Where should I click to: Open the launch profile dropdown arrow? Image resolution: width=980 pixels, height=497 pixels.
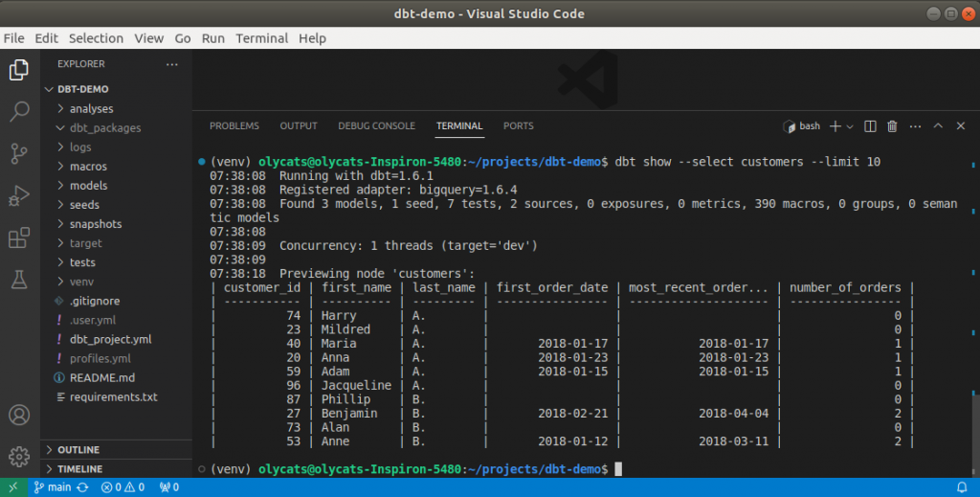pos(850,127)
